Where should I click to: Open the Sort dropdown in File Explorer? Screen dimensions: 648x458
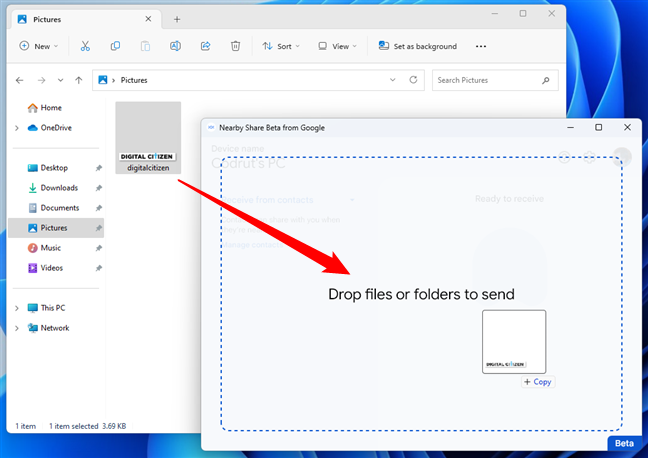(x=281, y=46)
